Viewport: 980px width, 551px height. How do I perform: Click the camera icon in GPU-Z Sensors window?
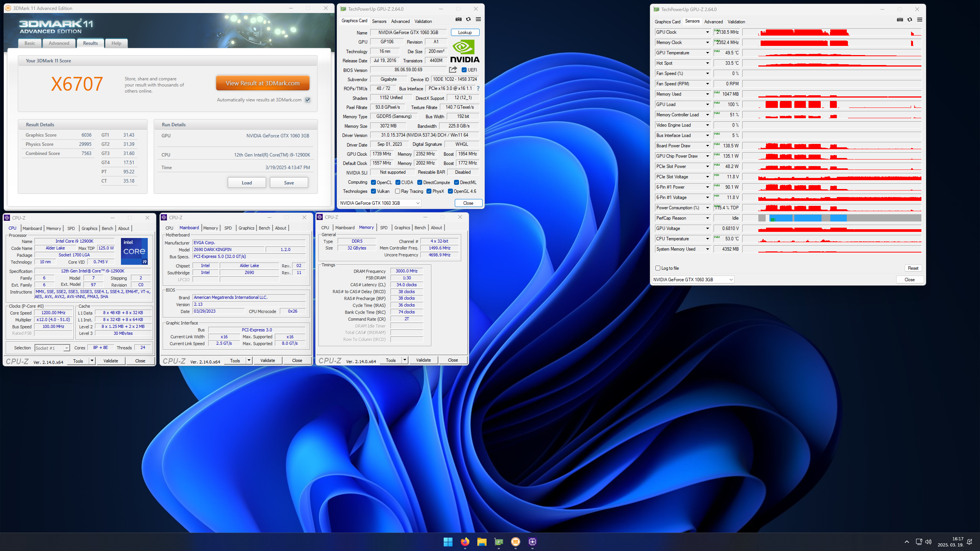[x=900, y=20]
